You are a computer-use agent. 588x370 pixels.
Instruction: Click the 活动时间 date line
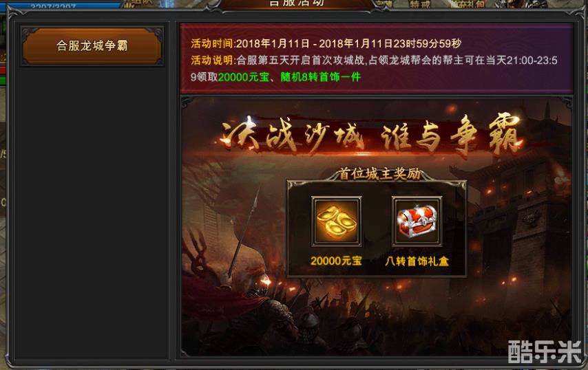pos(326,43)
